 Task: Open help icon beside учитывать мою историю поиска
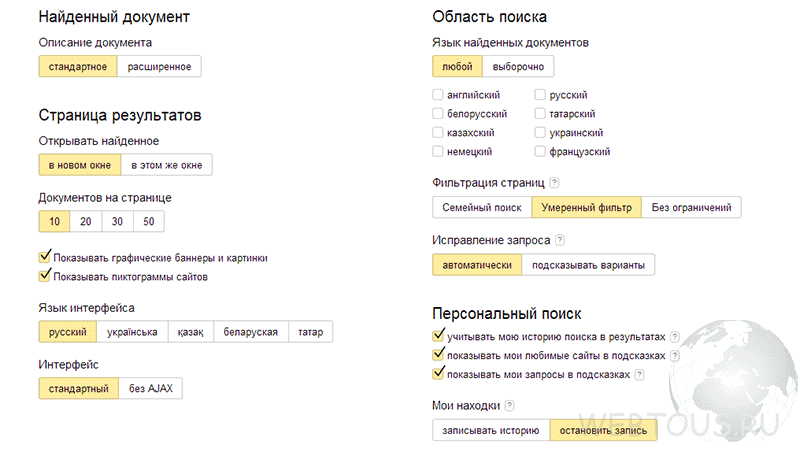(x=674, y=337)
